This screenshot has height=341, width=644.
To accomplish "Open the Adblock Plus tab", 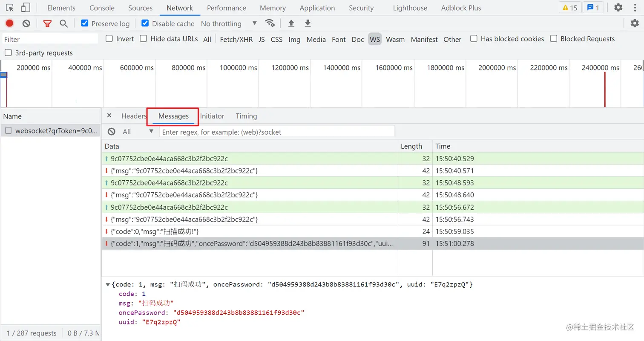I will [461, 8].
